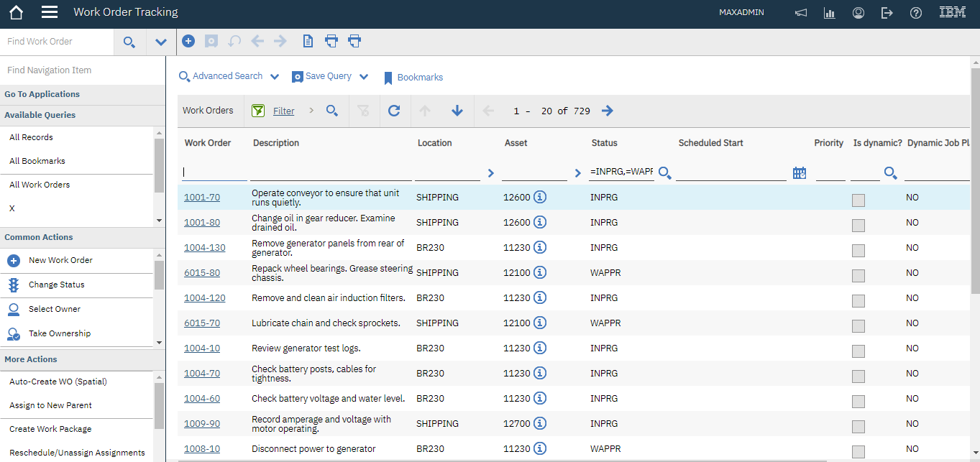Expand the Advanced Search dropdown
This screenshot has height=462, width=980.
pyautogui.click(x=275, y=75)
